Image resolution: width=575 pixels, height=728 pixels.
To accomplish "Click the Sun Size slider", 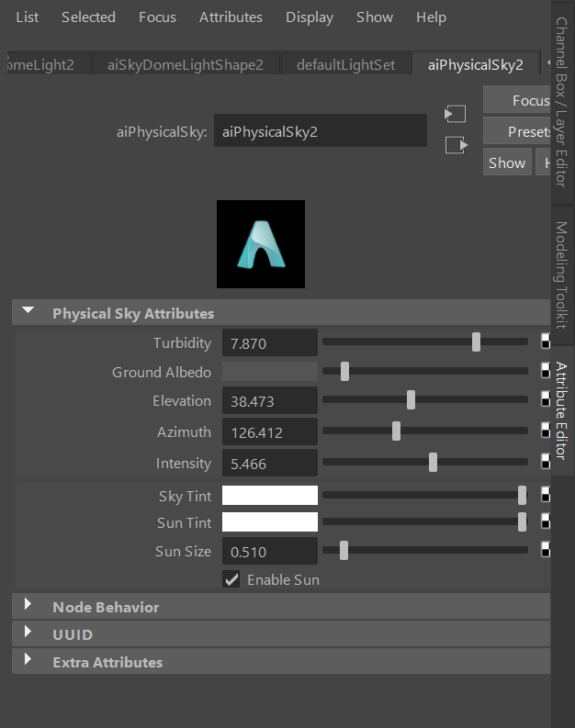I will 425,550.
